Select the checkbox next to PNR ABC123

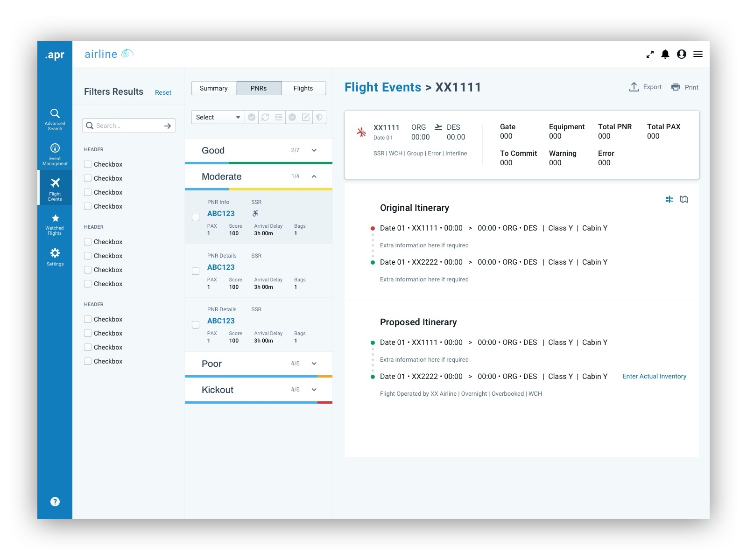tap(195, 217)
